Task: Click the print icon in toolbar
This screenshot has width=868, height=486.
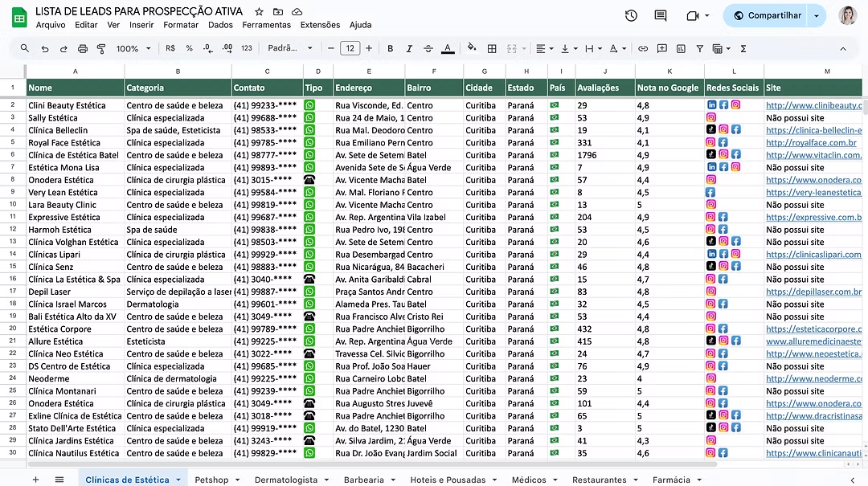Action: [82, 48]
